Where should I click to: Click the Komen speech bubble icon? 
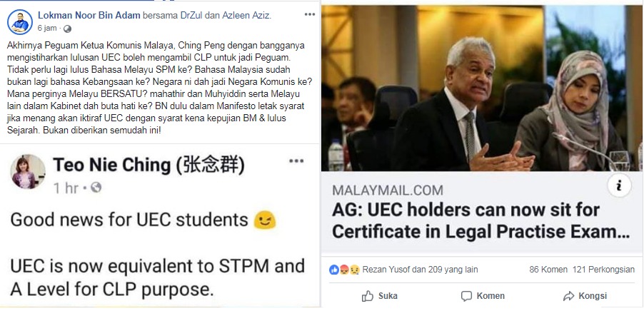(x=466, y=296)
